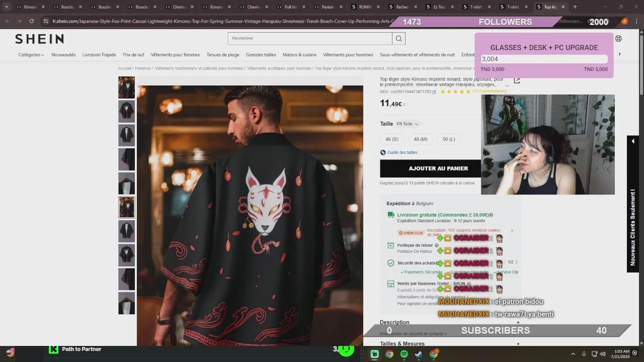Click Accueil breadcrumb link
This screenshot has width=644, height=362.
point(124,68)
